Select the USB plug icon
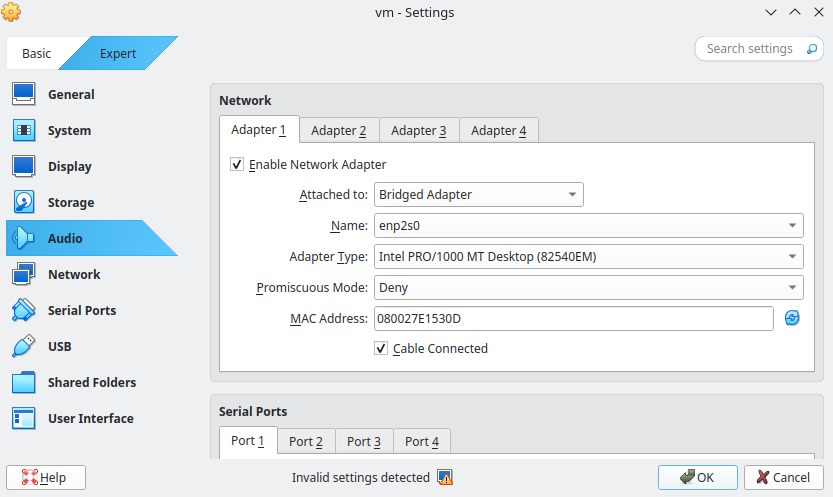This screenshot has width=833, height=497. click(24, 346)
